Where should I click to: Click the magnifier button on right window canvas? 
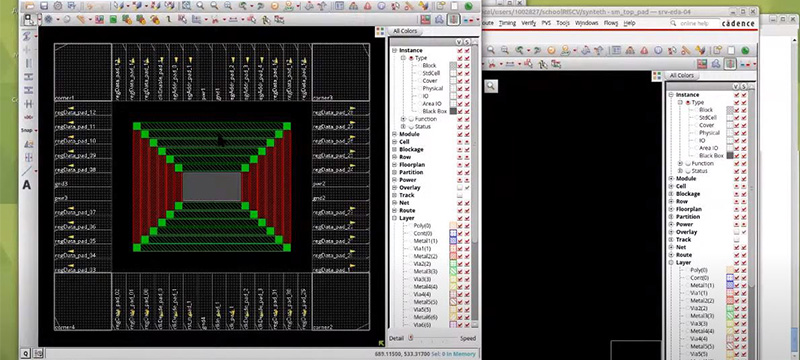[491, 86]
